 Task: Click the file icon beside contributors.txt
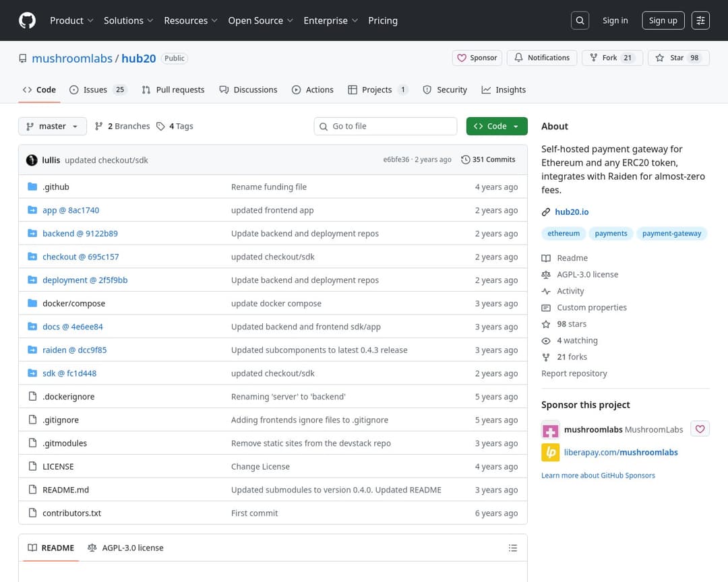coord(32,513)
